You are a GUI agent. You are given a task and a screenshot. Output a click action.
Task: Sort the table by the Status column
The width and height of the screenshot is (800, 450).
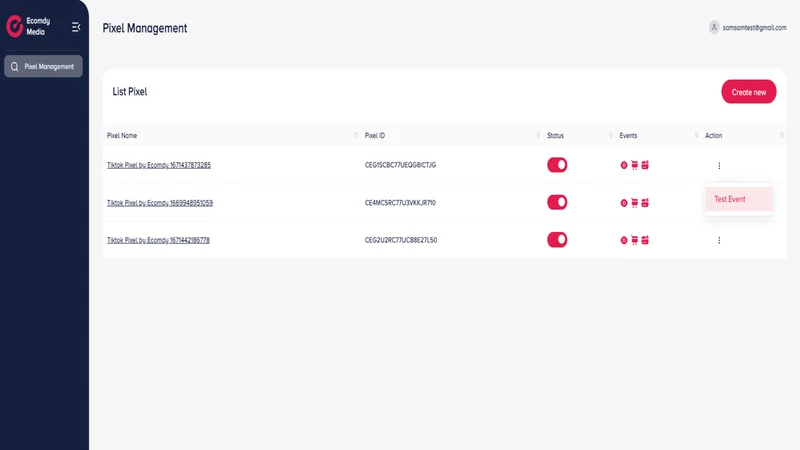click(x=610, y=135)
